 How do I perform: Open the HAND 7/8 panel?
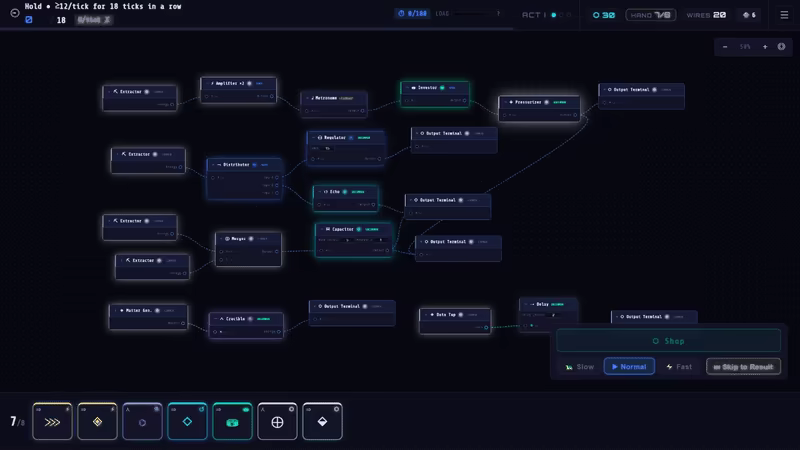[651, 15]
